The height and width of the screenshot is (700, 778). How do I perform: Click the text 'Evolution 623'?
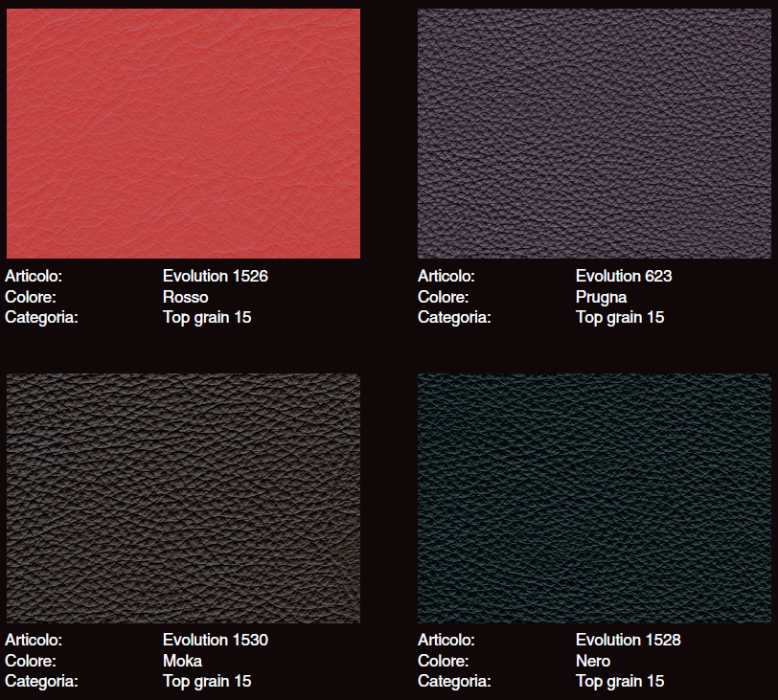point(624,276)
